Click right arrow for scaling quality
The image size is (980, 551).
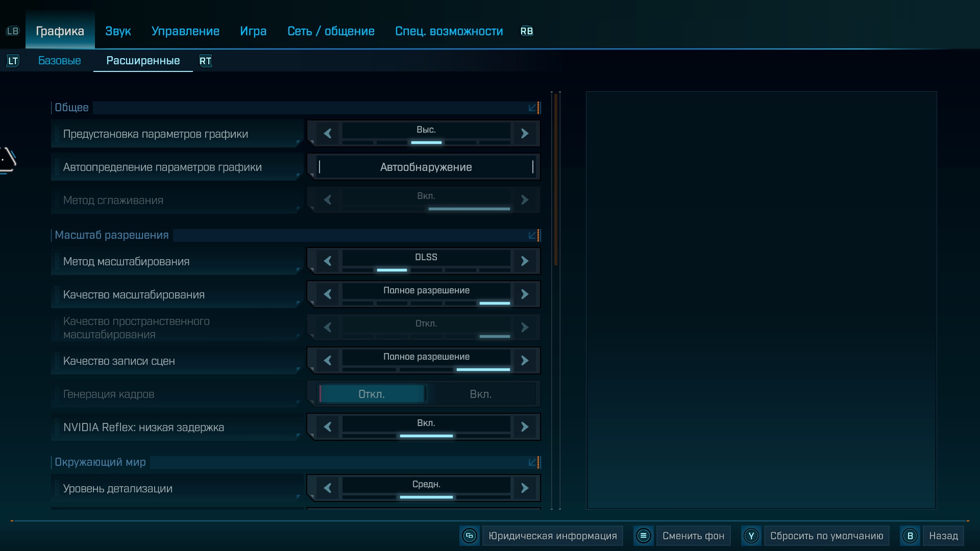pyautogui.click(x=525, y=294)
